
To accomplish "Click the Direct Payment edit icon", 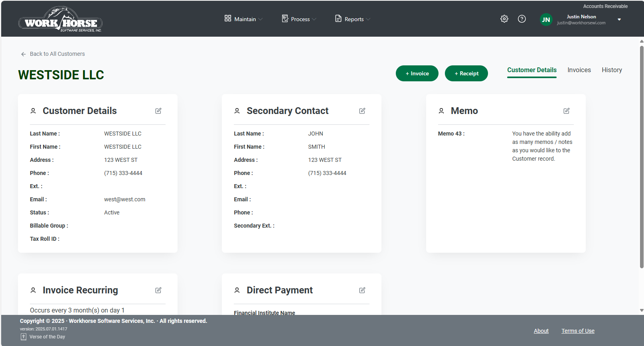I will pos(362,290).
